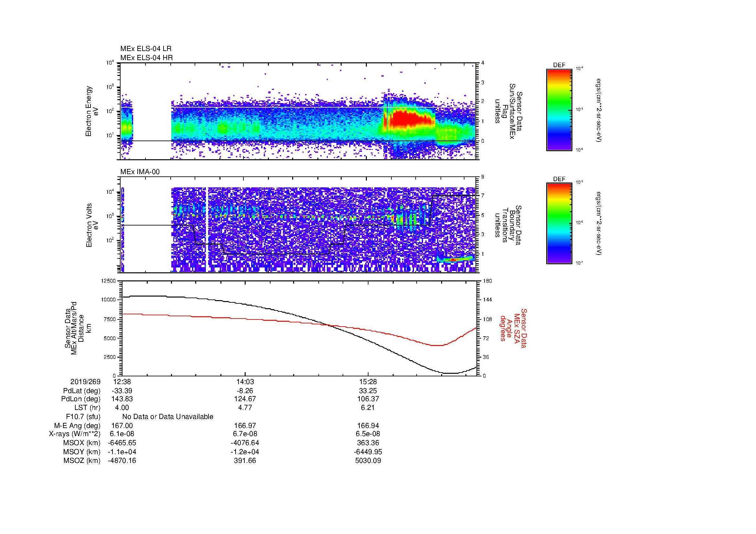
Task: Click the '14:03' time tick label
Action: (x=245, y=382)
